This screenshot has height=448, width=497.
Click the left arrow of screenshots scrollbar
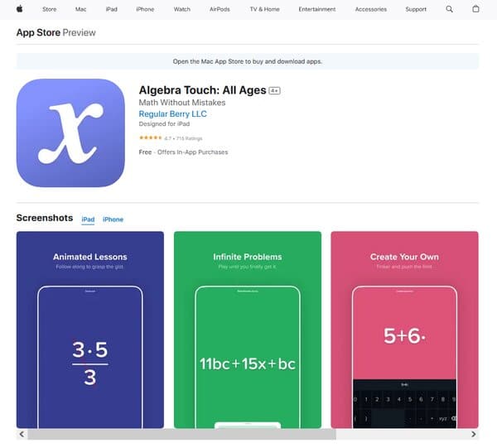pyautogui.click(x=22, y=434)
